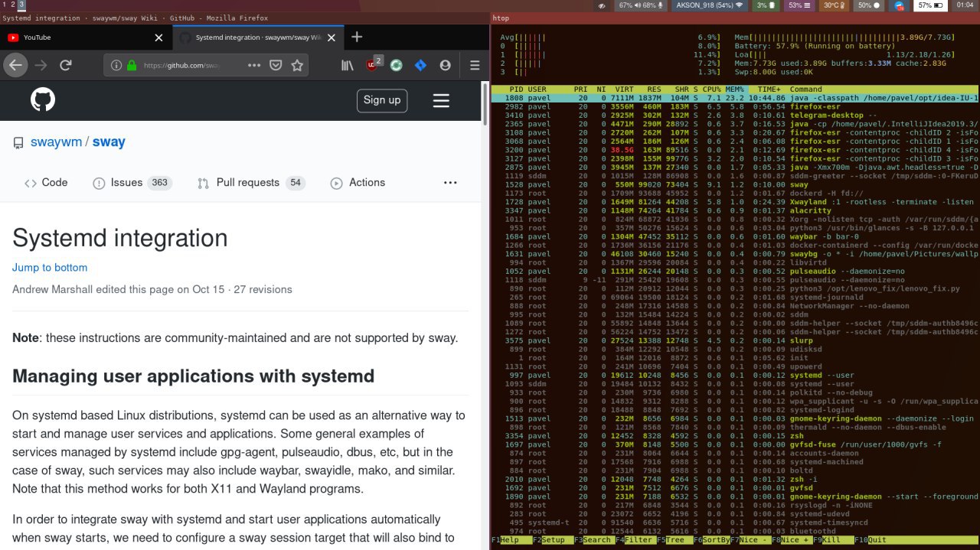Bookmark this page with the star icon

coord(297,66)
